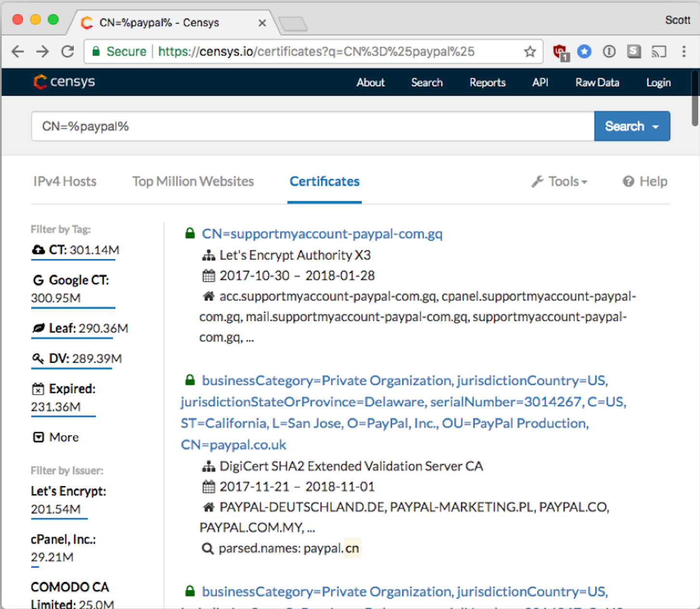Click the DV key icon filter
Viewport: 700px width, 609px height.
[38, 359]
